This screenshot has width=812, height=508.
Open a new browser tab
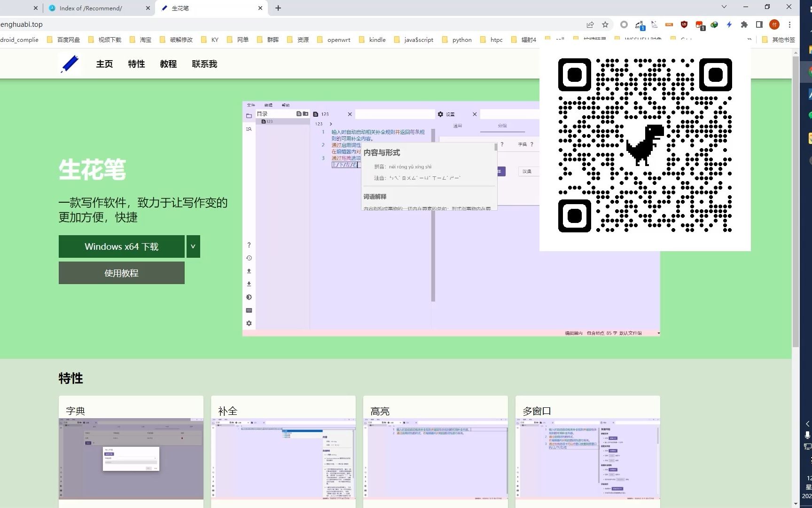coord(278,8)
